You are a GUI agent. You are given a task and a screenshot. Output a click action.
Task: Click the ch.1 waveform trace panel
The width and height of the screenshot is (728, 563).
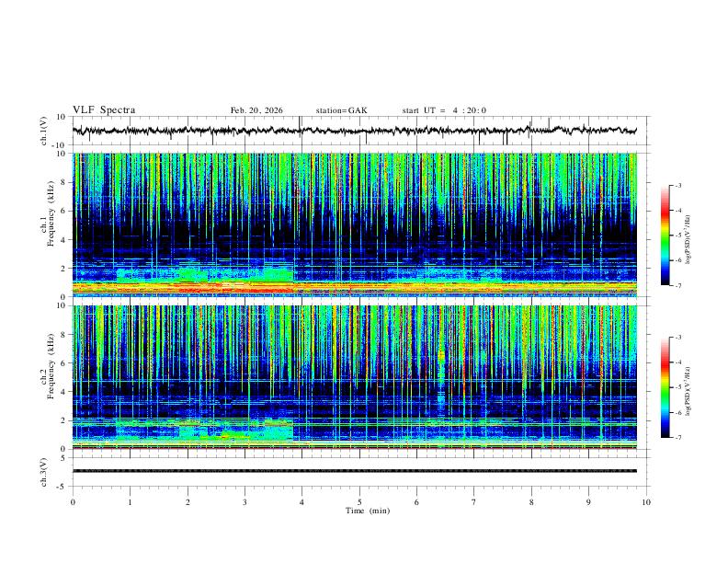pos(360,131)
